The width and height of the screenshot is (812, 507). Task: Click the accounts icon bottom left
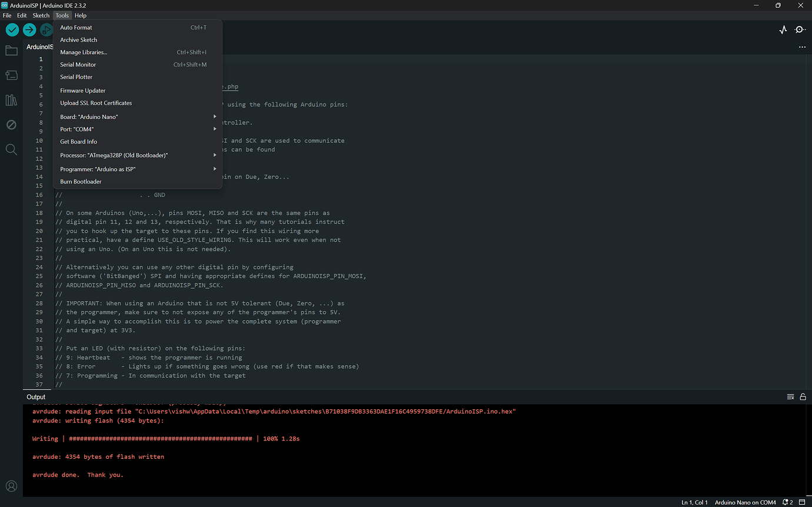tap(11, 486)
